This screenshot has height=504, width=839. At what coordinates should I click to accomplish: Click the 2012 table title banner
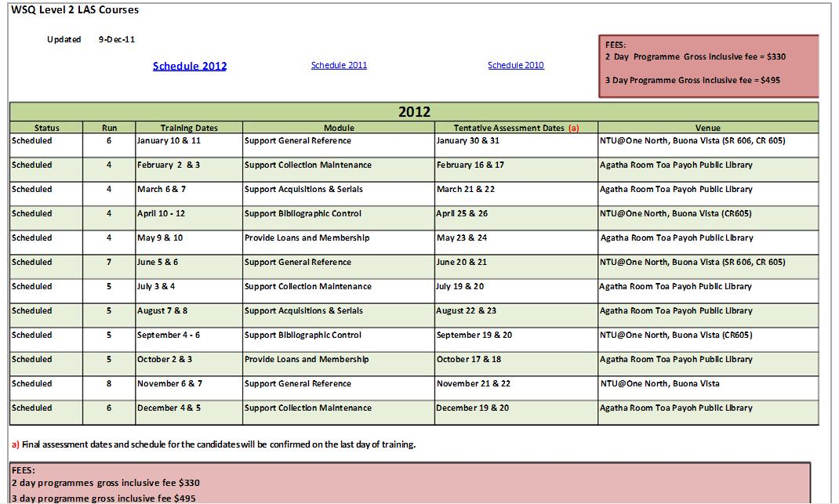pyautogui.click(x=416, y=112)
